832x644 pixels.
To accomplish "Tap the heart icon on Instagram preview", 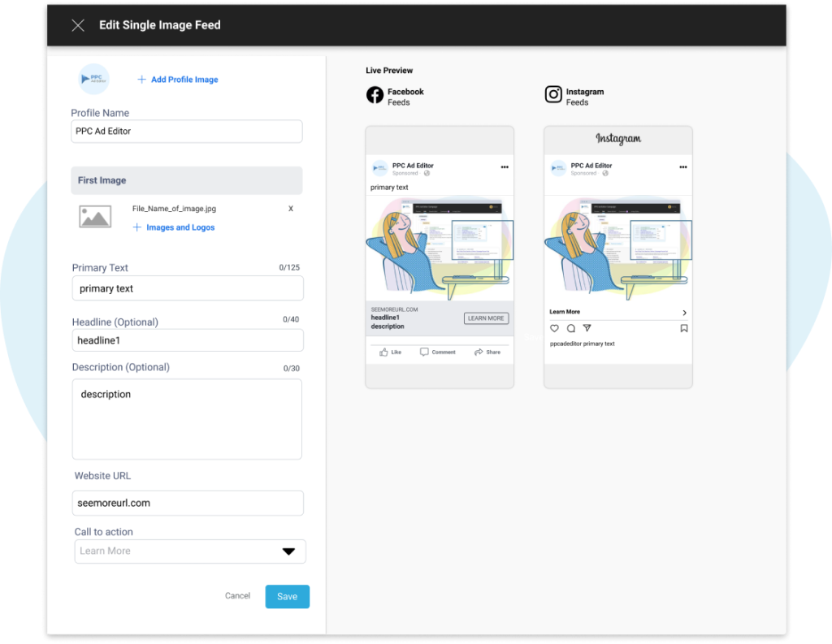I will 554,328.
